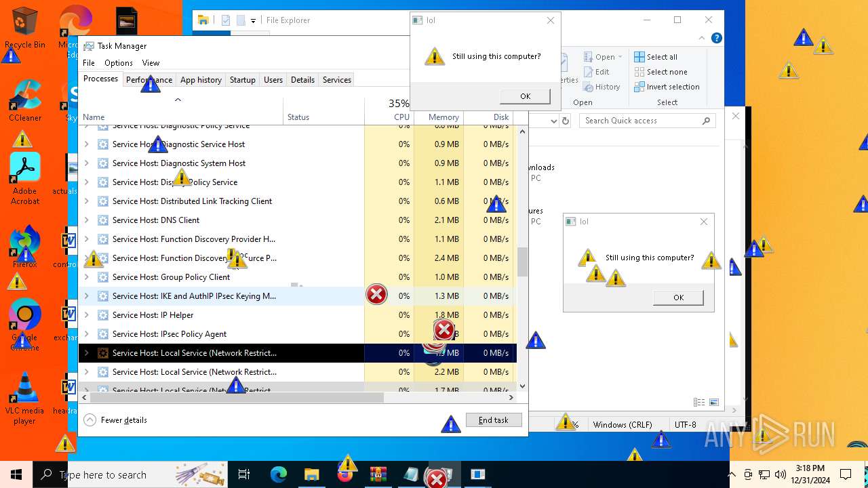This screenshot has height=488, width=868.
Task: Click Invert selection in File Explorer
Action: pyautogui.click(x=667, y=87)
